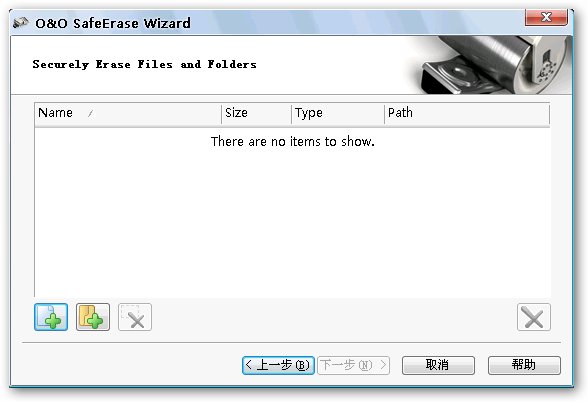
Task: Click the "O&O SafeErase Wizard" title bar text
Action: [x=113, y=23]
